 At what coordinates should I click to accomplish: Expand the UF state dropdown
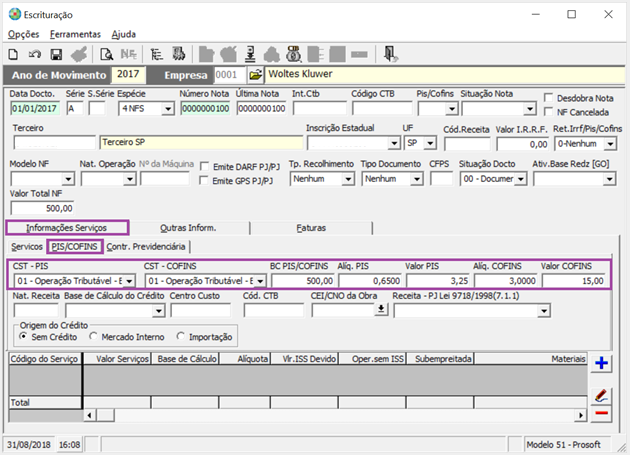point(429,144)
